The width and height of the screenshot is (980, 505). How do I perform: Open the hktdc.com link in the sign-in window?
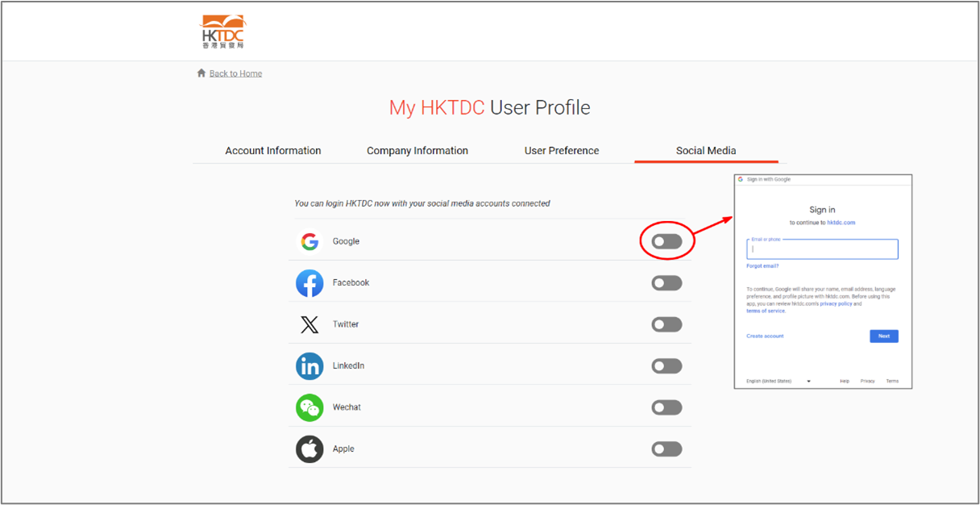841,223
